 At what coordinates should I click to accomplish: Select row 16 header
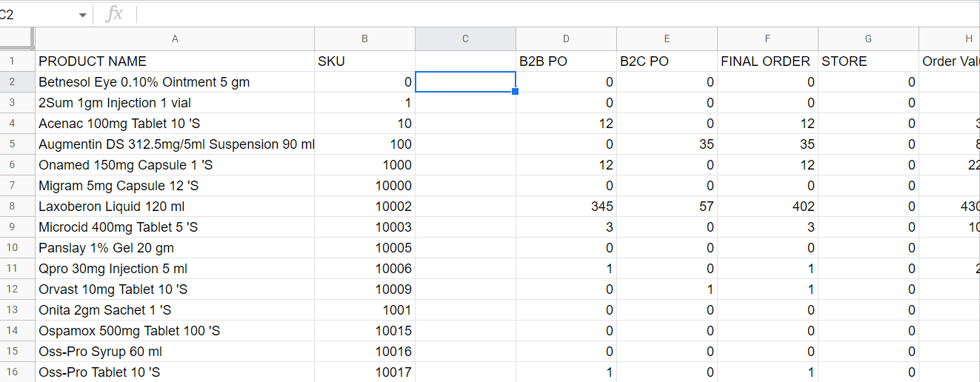coord(17,372)
